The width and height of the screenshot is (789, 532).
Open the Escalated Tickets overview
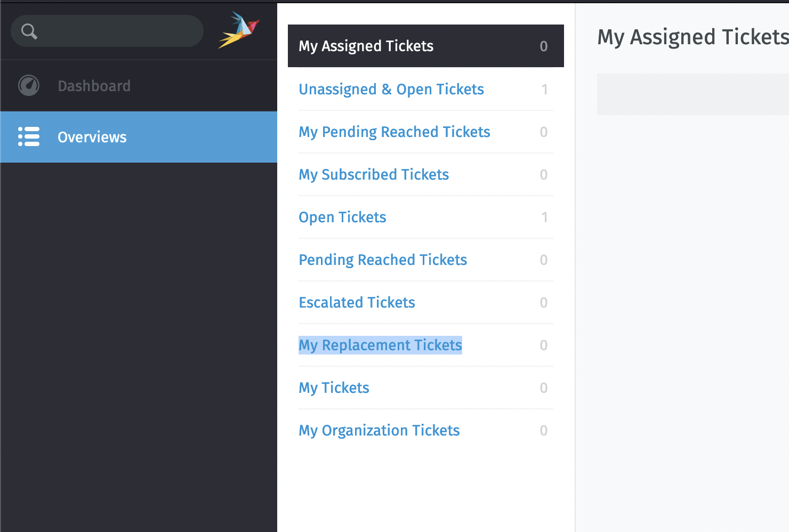[x=356, y=302]
